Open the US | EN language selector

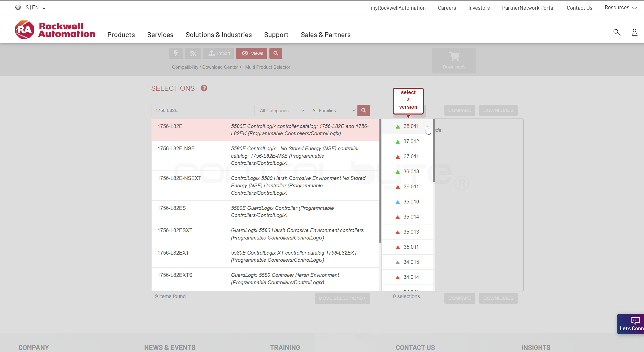tap(31, 7)
